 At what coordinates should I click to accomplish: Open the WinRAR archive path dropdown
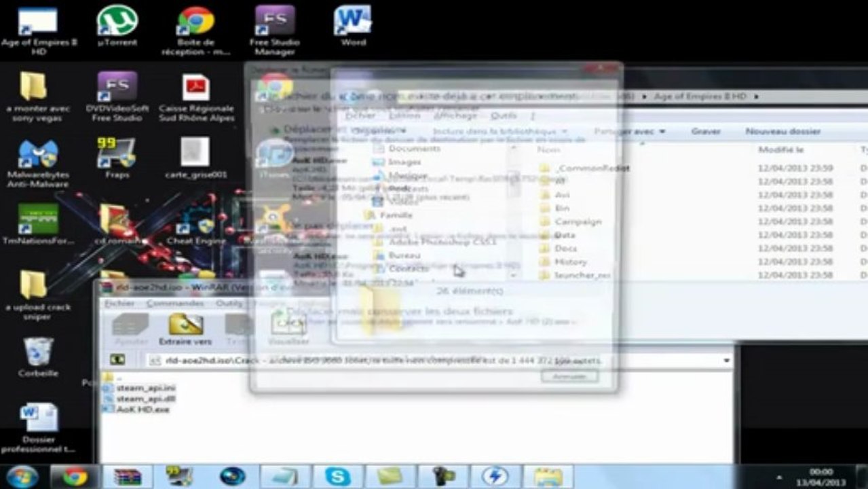[x=728, y=361]
